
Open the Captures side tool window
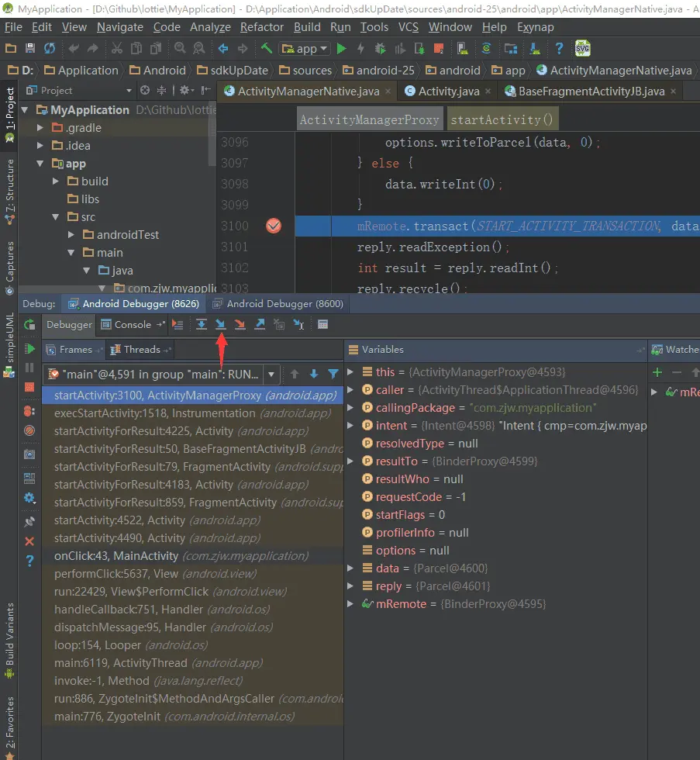pyautogui.click(x=9, y=268)
